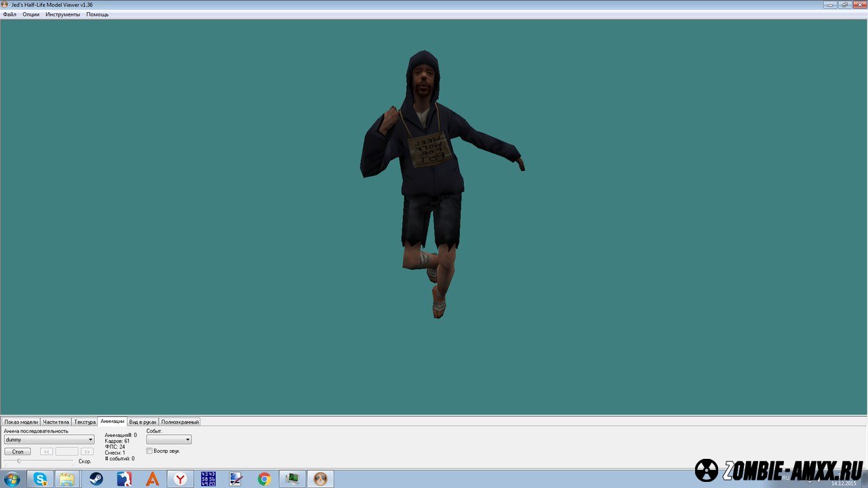Open the Windows Start menu
868x488 pixels.
[x=12, y=479]
